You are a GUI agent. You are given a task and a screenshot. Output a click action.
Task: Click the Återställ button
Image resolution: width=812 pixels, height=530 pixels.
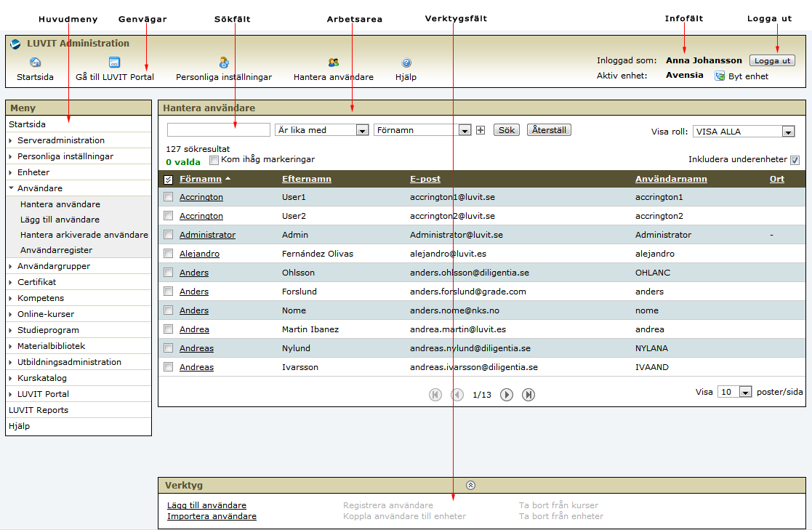tap(549, 130)
